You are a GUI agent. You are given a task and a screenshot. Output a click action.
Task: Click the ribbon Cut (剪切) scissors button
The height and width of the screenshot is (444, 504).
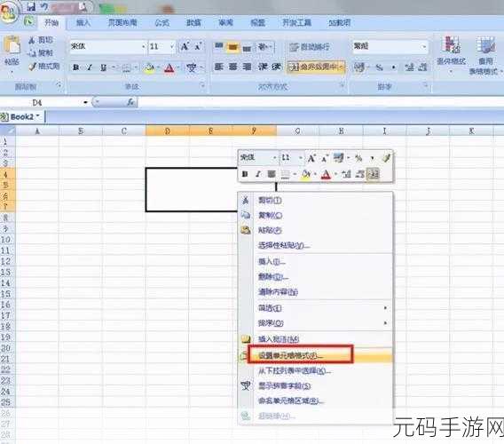click(x=40, y=40)
